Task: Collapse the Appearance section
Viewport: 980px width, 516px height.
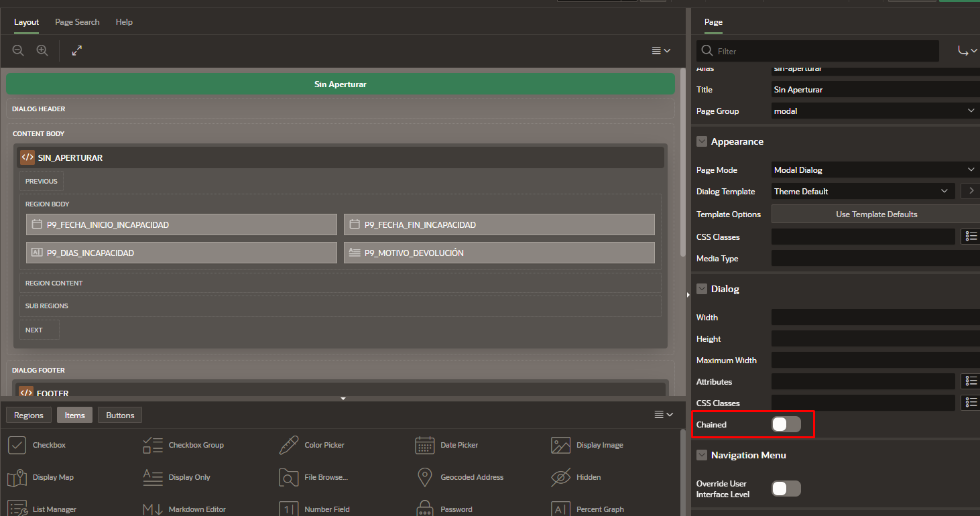Action: (702, 141)
